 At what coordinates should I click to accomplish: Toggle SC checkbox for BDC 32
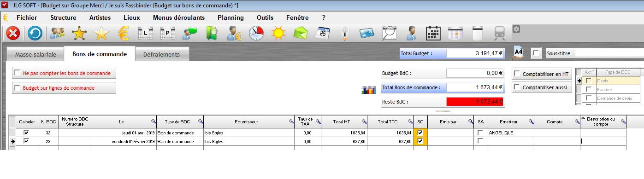click(x=420, y=133)
